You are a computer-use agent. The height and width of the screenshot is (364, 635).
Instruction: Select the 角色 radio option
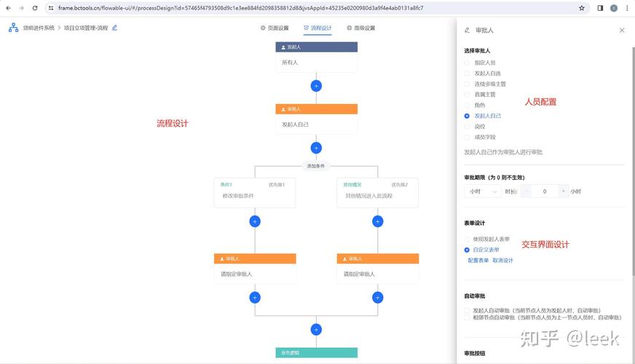pyautogui.click(x=467, y=106)
